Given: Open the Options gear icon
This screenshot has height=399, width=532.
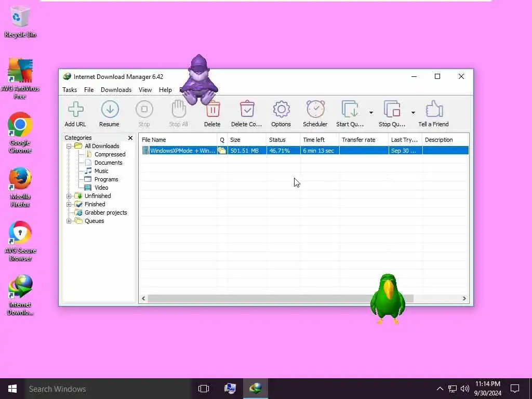Looking at the screenshot, I should pos(281,109).
